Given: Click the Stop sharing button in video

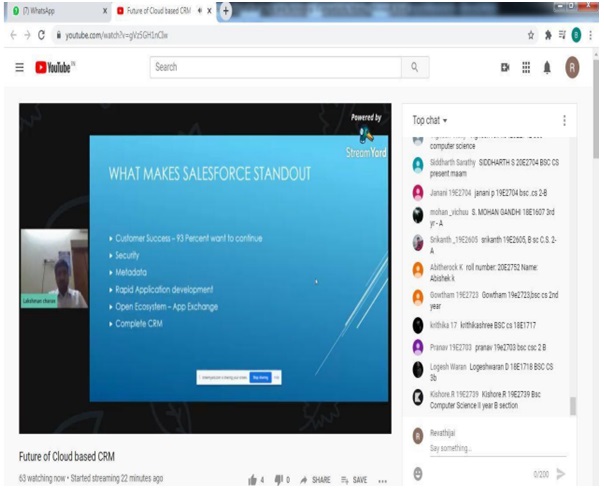Looking at the screenshot, I should click(x=260, y=377).
